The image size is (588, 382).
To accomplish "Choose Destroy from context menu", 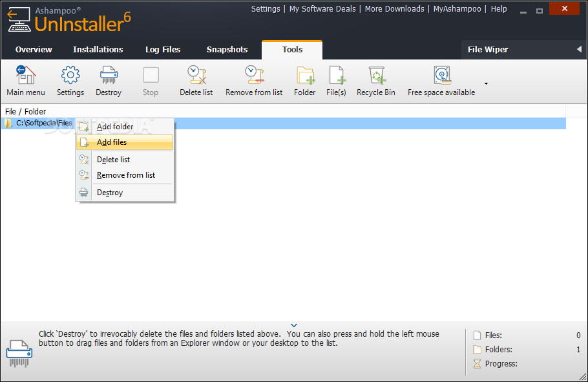I will 125,193.
